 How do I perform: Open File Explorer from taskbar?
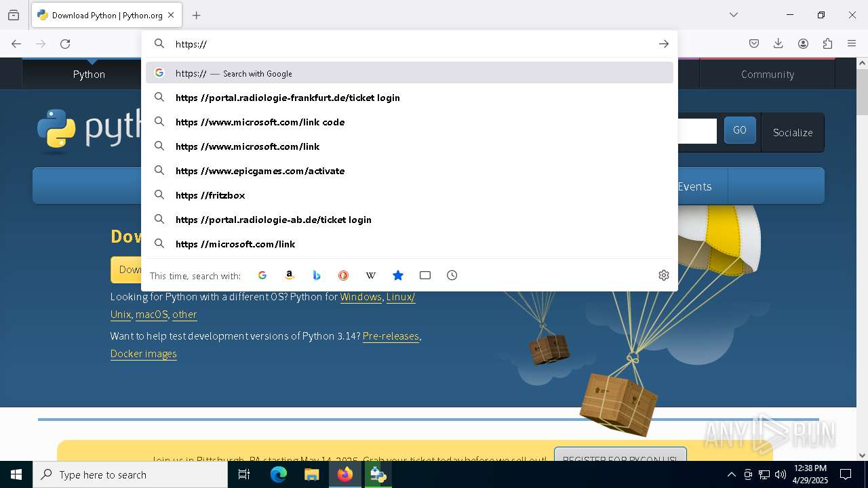click(x=311, y=474)
